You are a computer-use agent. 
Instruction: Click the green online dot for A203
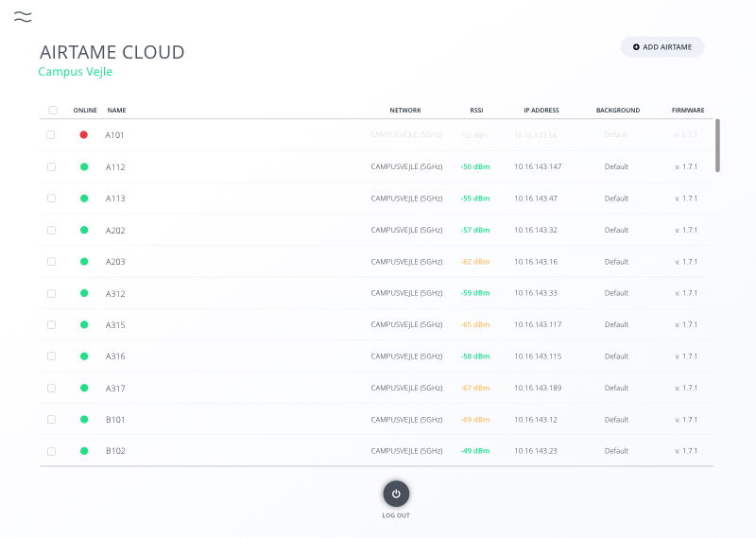click(84, 262)
